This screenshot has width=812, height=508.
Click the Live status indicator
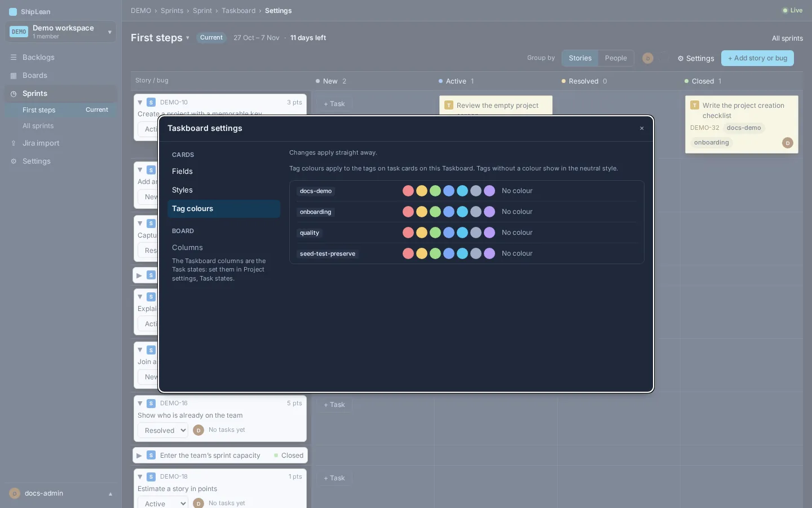coord(792,10)
